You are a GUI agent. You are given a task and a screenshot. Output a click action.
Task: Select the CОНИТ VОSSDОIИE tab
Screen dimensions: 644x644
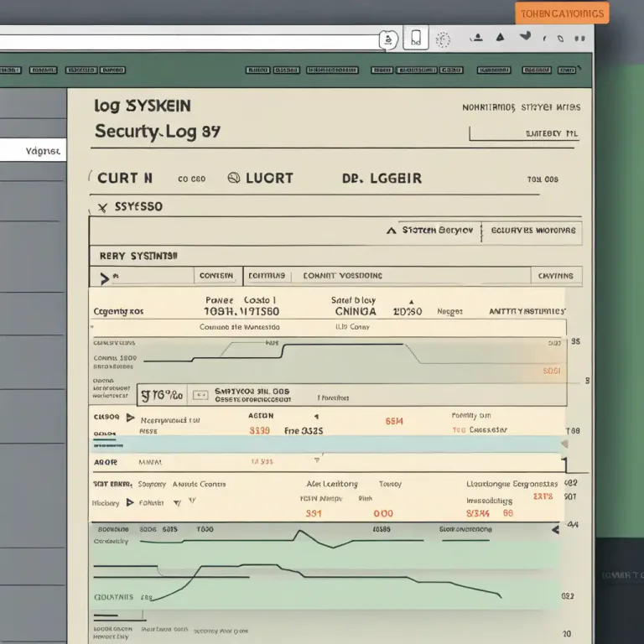[x=342, y=276]
